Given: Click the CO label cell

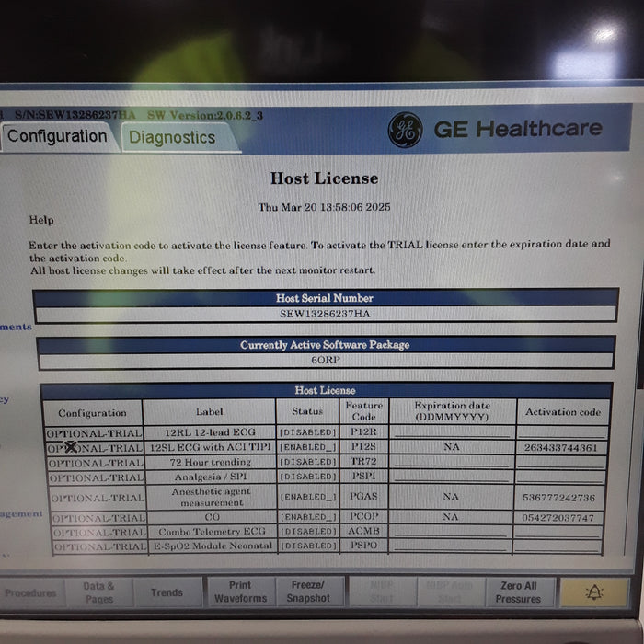Looking at the screenshot, I should click(x=212, y=517).
